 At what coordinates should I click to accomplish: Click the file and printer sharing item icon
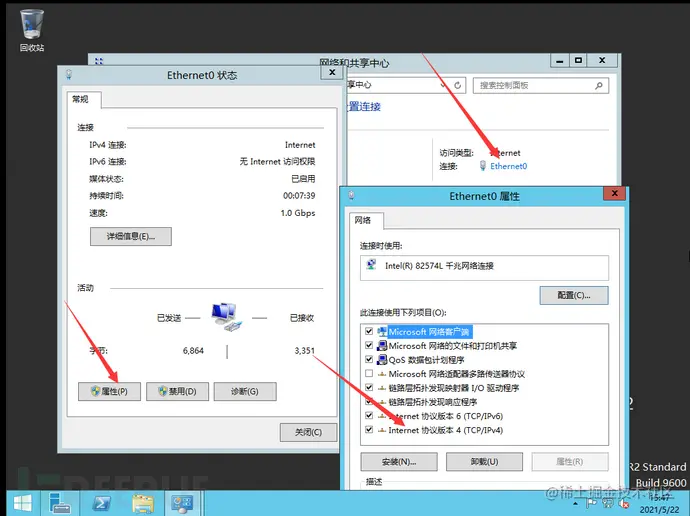pos(382,346)
